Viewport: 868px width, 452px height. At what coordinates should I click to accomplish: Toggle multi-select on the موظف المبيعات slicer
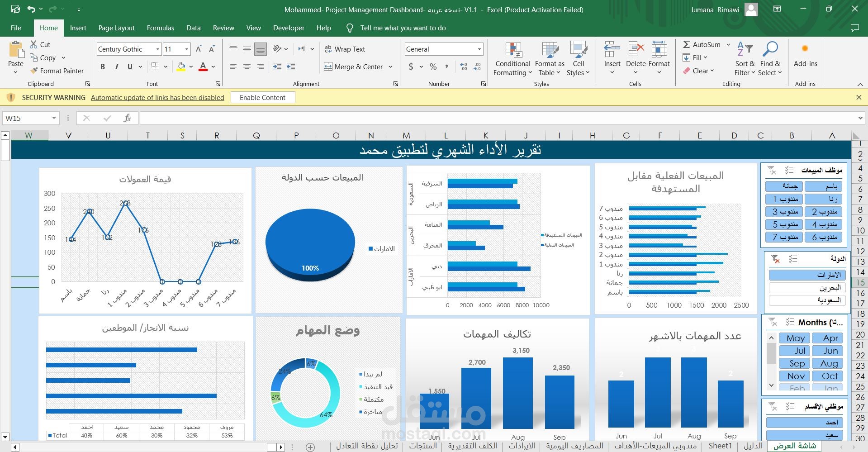pos(789,170)
